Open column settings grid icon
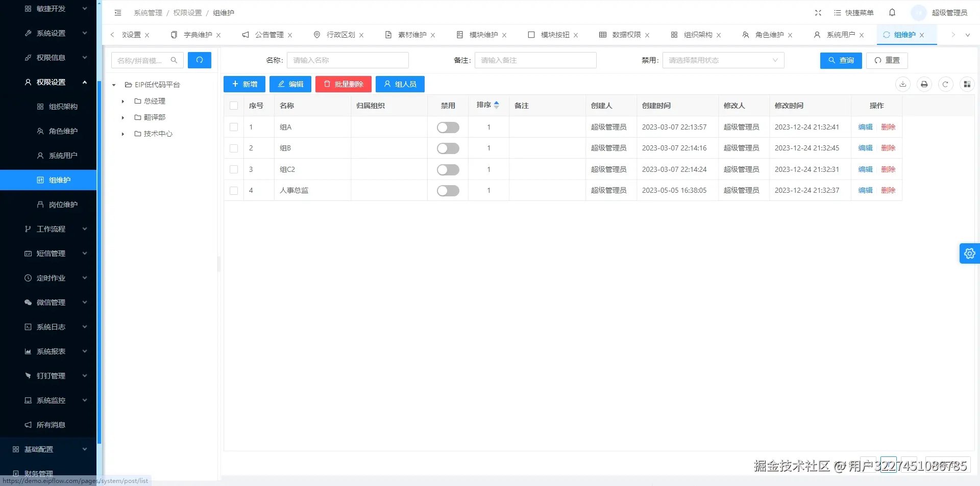The image size is (980, 486). point(967,84)
